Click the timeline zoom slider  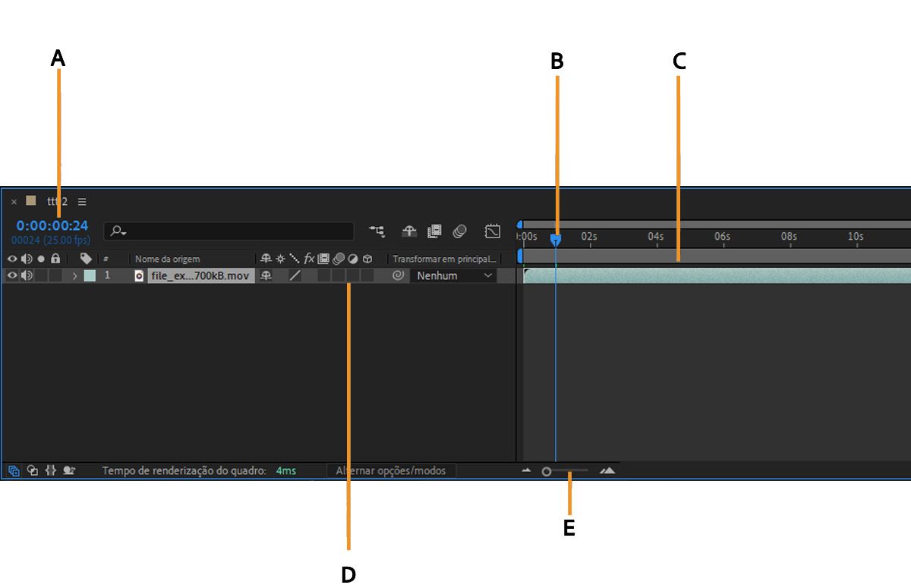[564, 471]
